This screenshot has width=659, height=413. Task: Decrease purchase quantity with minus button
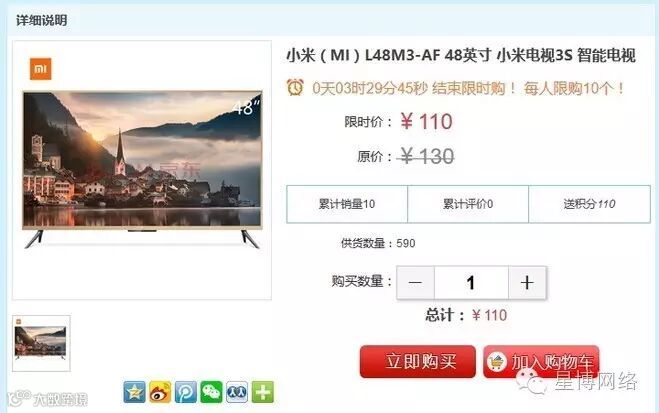point(415,282)
